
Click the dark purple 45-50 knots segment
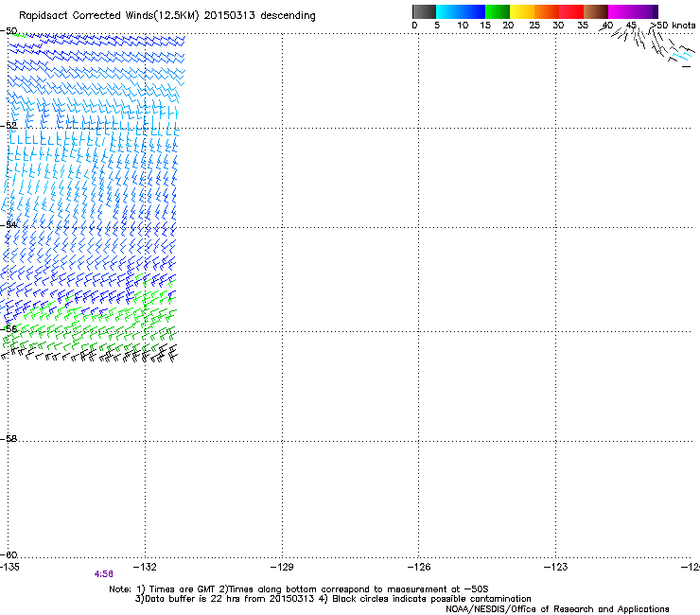tap(645, 11)
